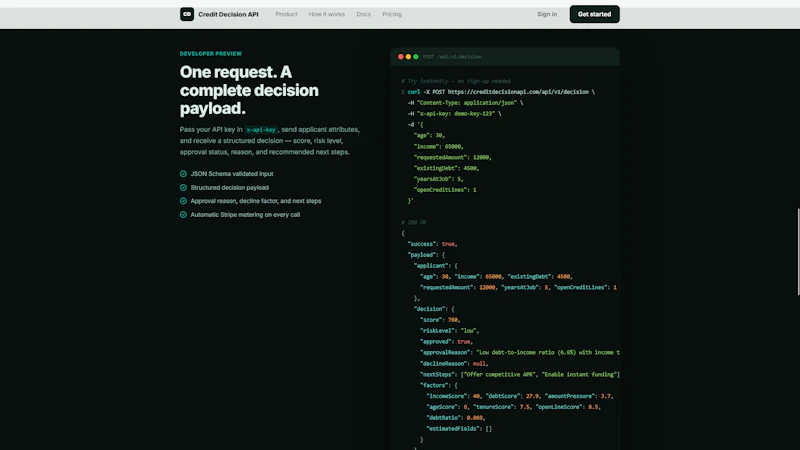Click the red dot in code window
The width and height of the screenshot is (800, 450).
pos(401,57)
